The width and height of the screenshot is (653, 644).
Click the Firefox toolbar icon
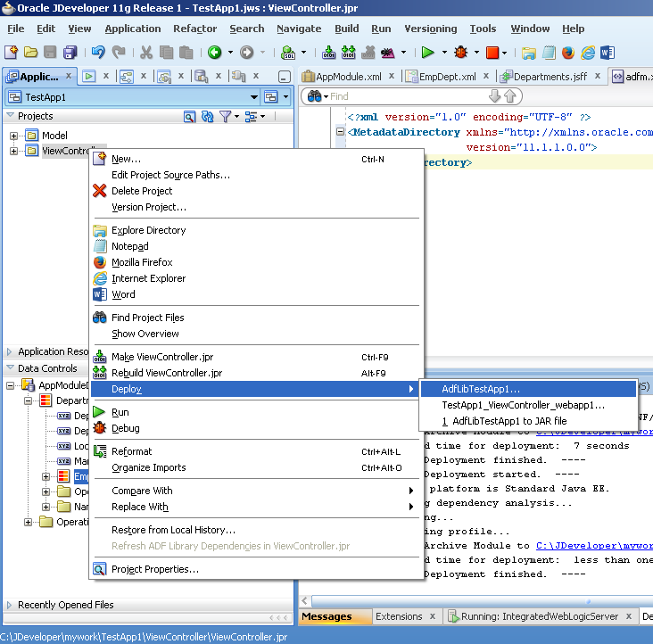click(x=568, y=53)
